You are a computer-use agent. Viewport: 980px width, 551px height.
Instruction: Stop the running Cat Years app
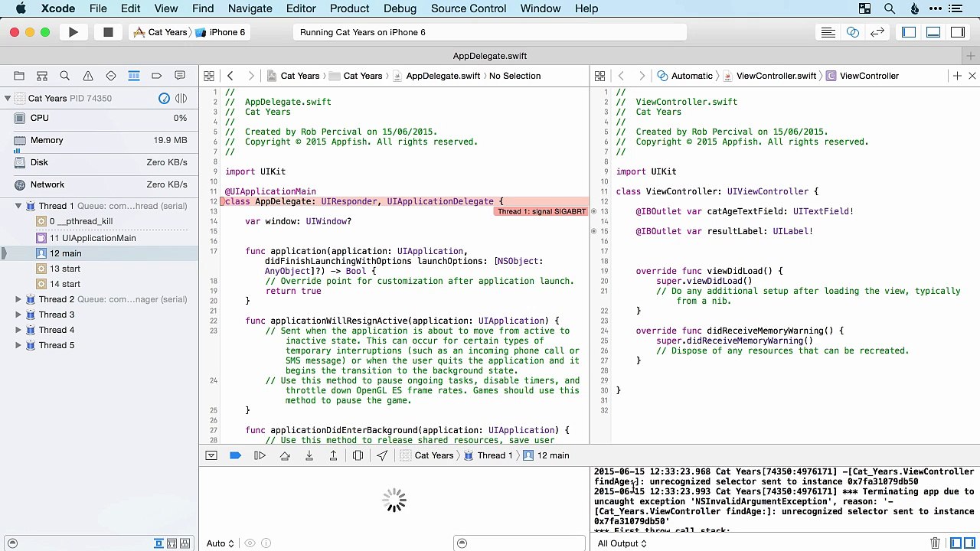(x=108, y=32)
